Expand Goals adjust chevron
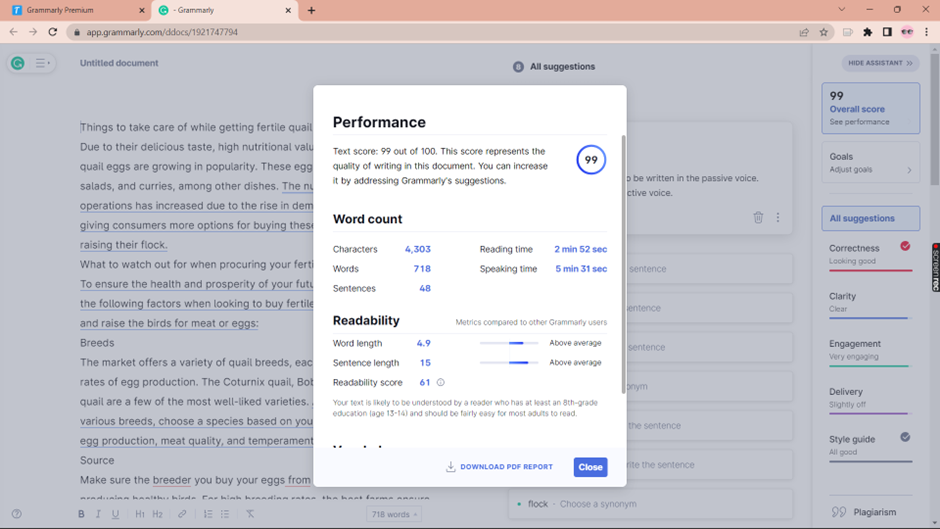Image resolution: width=940 pixels, height=529 pixels. tap(909, 170)
